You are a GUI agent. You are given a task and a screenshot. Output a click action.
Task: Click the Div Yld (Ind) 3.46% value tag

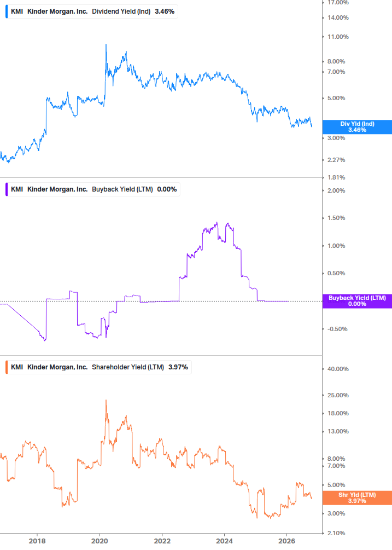click(x=357, y=127)
